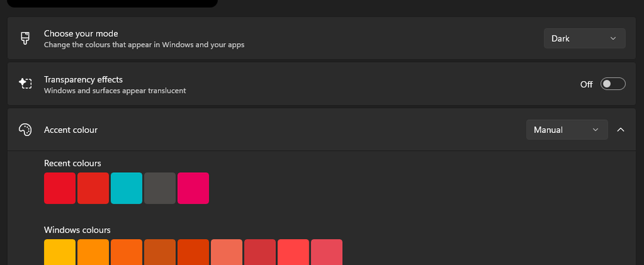
Task: Select the first red recent colour
Action: pyautogui.click(x=60, y=188)
